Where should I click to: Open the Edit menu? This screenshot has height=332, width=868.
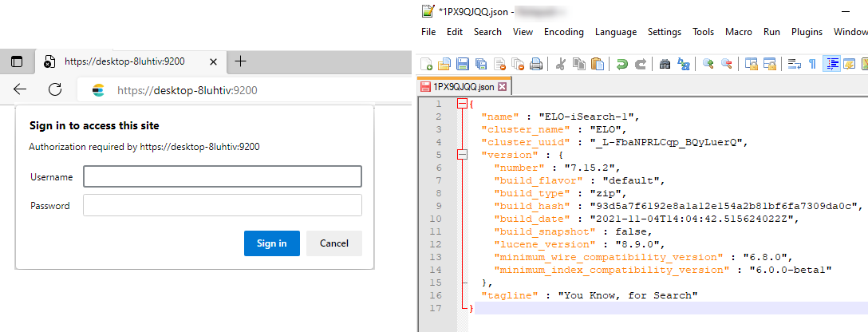pos(455,32)
